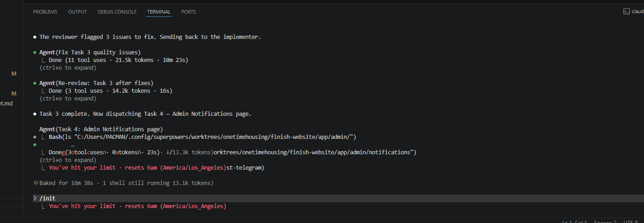Click the upper M modified badge in the sidebar
Viewport: 644px width, 223px height.
(14, 73)
